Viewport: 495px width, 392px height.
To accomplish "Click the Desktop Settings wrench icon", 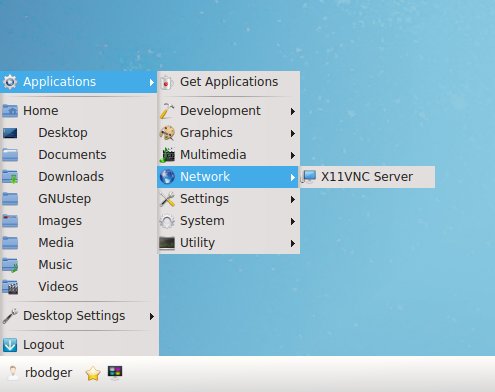I will click(x=10, y=316).
